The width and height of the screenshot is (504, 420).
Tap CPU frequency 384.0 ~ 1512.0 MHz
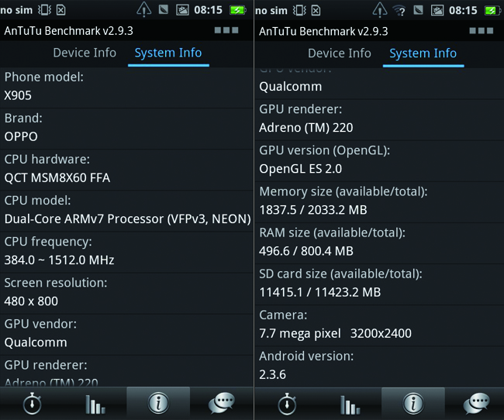pos(59,260)
